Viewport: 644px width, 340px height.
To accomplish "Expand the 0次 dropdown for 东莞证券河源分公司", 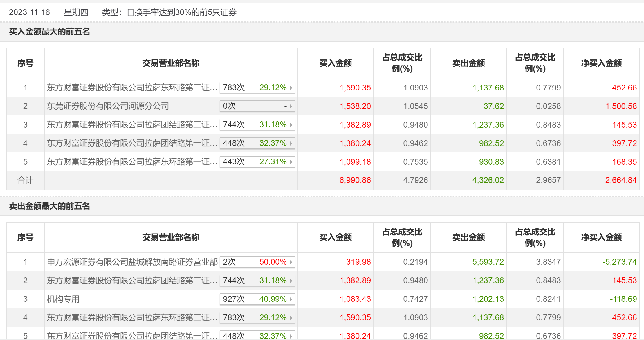I will 291,106.
